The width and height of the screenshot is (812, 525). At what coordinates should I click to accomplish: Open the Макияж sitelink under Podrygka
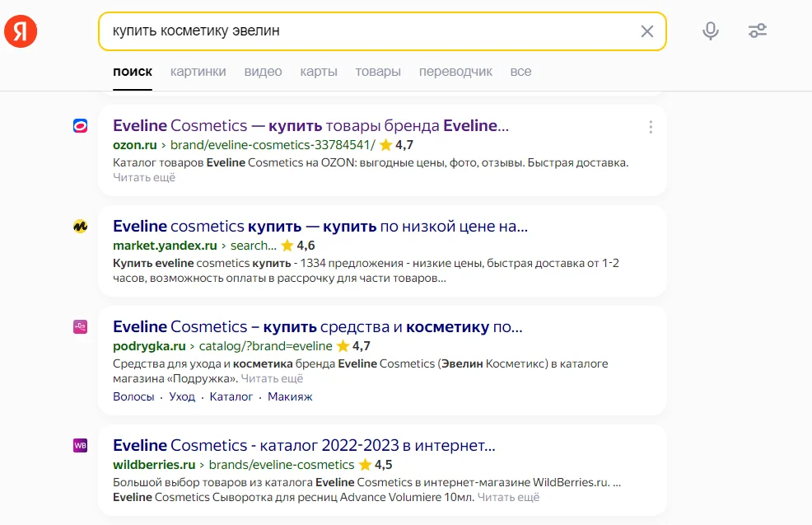coord(290,397)
